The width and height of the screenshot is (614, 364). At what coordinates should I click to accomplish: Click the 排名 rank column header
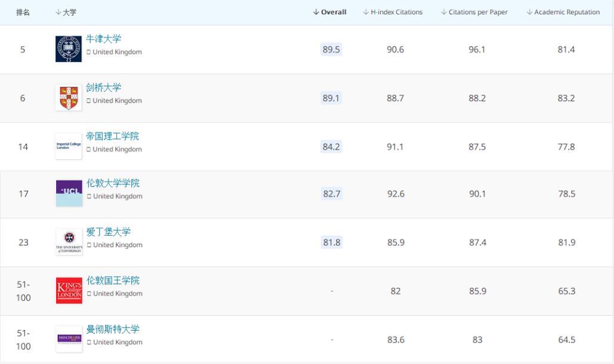(23, 13)
